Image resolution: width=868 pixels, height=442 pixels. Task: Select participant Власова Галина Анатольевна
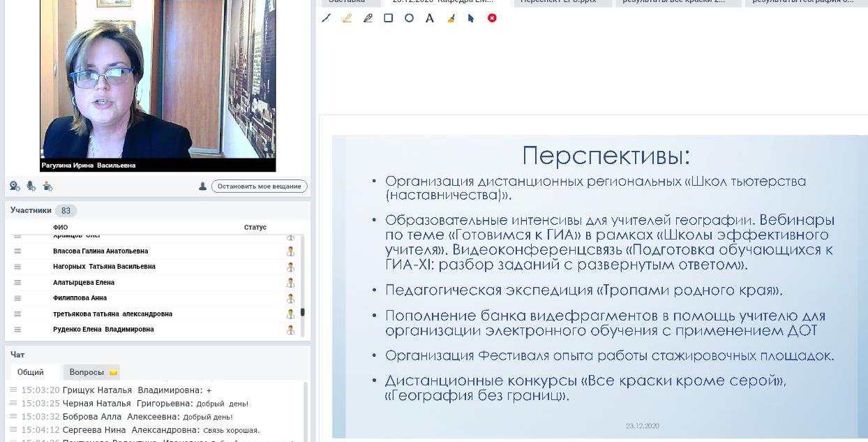pos(100,251)
